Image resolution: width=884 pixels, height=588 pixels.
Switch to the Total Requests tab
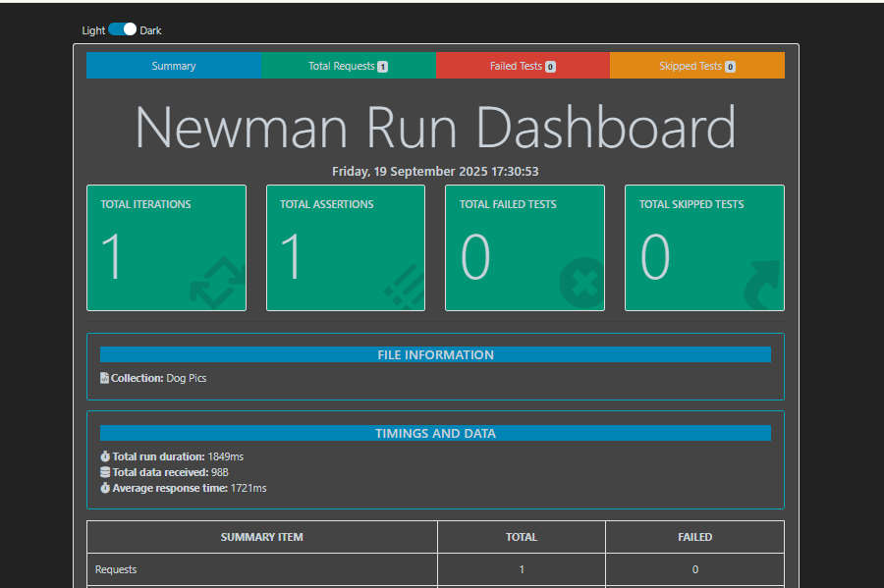[348, 65]
